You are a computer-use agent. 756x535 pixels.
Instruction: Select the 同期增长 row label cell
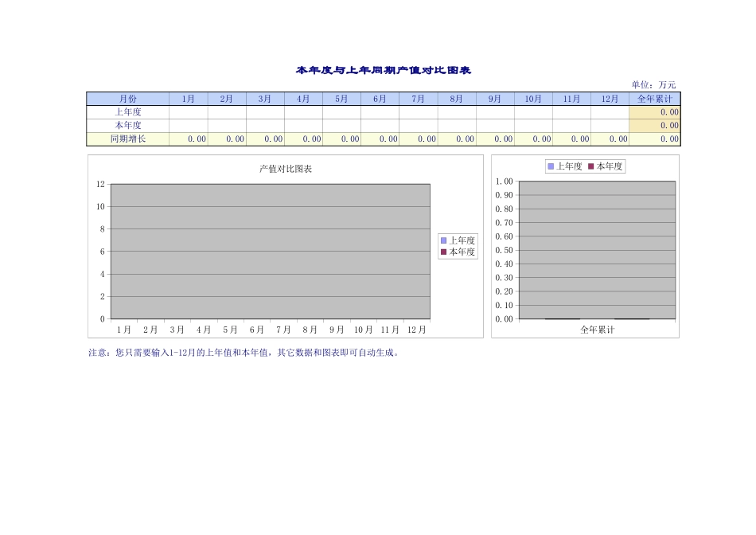pyautogui.click(x=129, y=139)
